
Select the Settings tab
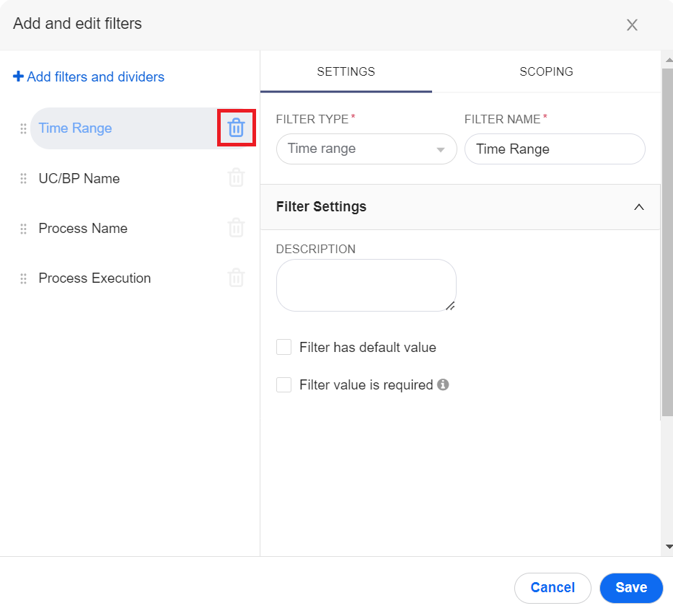point(346,71)
